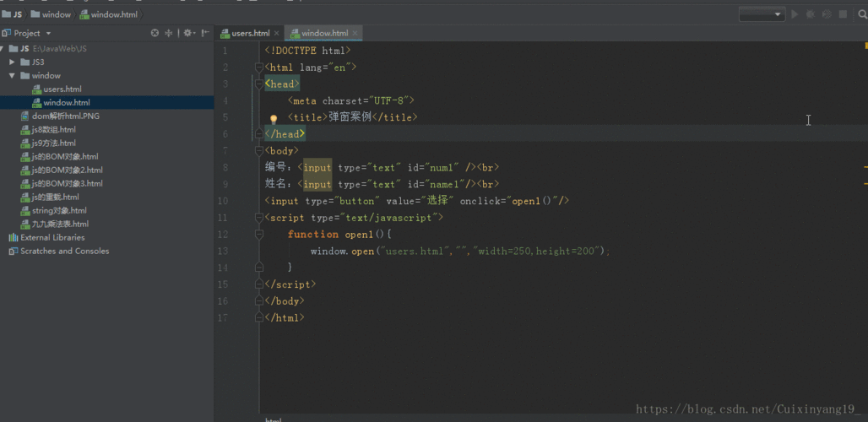Click JS in navigation breadcrumb
Image resolution: width=868 pixels, height=422 pixels.
12,14
